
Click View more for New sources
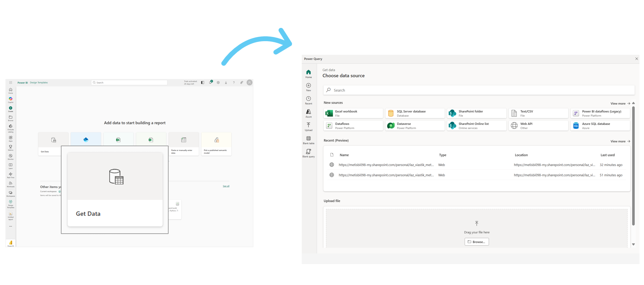pyautogui.click(x=620, y=104)
